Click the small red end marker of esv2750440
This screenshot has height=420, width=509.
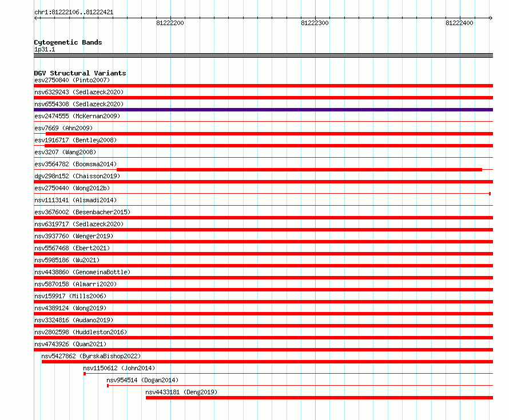[490, 194]
